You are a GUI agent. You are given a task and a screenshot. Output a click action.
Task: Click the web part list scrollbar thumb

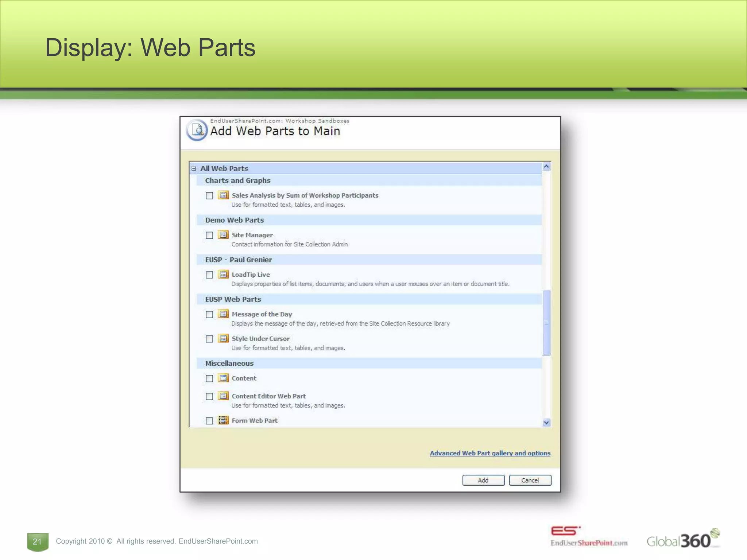[546, 322]
